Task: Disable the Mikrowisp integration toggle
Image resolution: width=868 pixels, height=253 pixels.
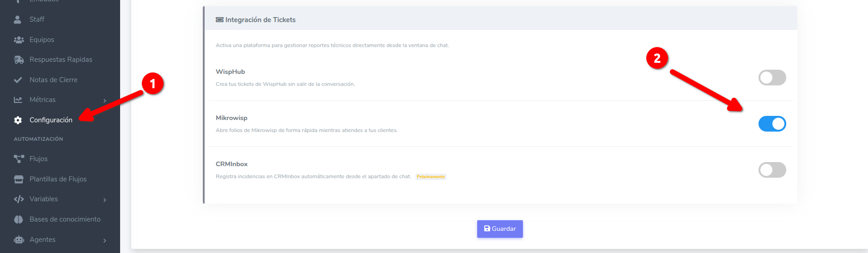Action: [x=772, y=124]
